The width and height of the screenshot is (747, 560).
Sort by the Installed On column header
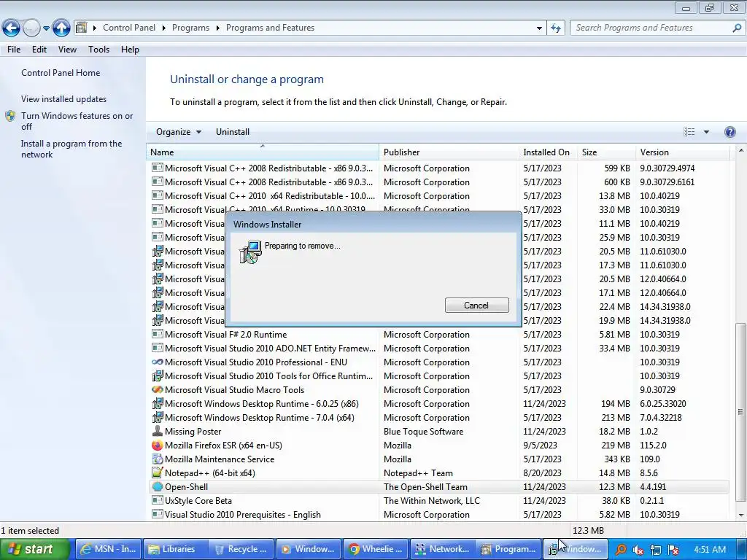coord(547,152)
